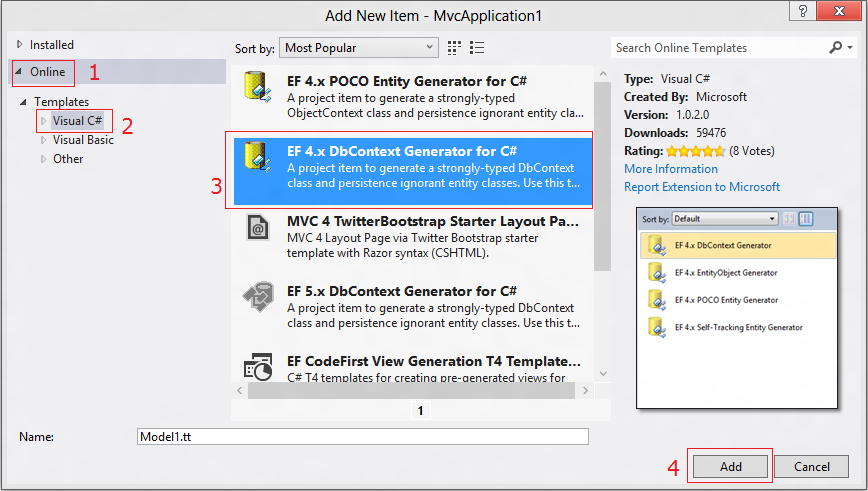Image resolution: width=868 pixels, height=491 pixels.
Task: Select Visual C# under Templates
Action: click(x=77, y=121)
